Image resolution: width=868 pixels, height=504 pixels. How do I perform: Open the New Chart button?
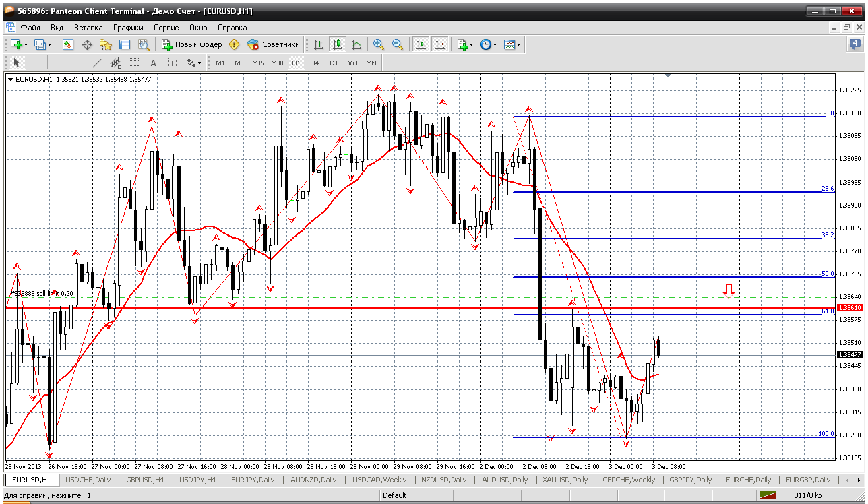[x=16, y=44]
